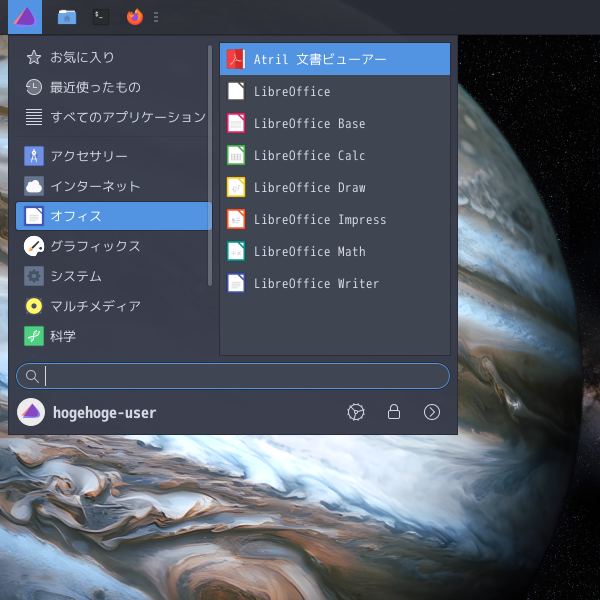
Task: Launch LibreOffice Calc
Action: 335,155
